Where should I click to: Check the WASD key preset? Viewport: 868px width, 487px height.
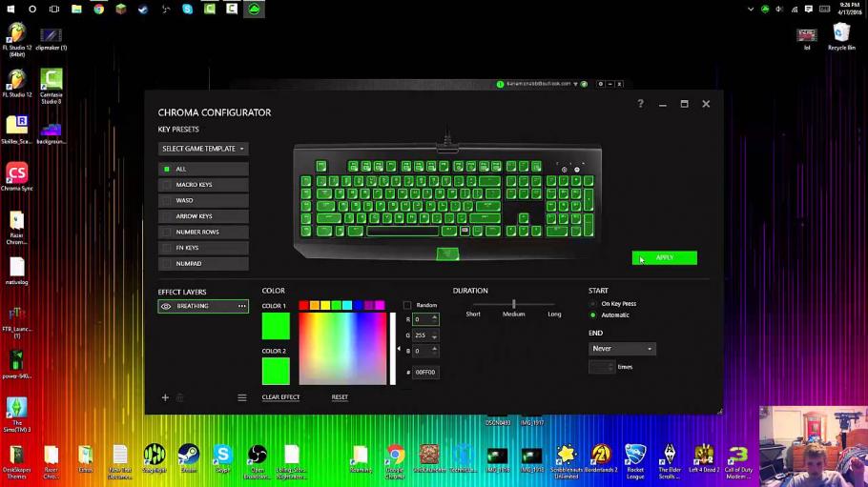click(167, 200)
